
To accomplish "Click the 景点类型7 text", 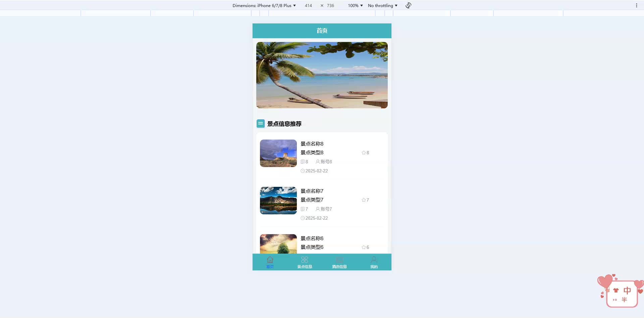I will tap(312, 200).
